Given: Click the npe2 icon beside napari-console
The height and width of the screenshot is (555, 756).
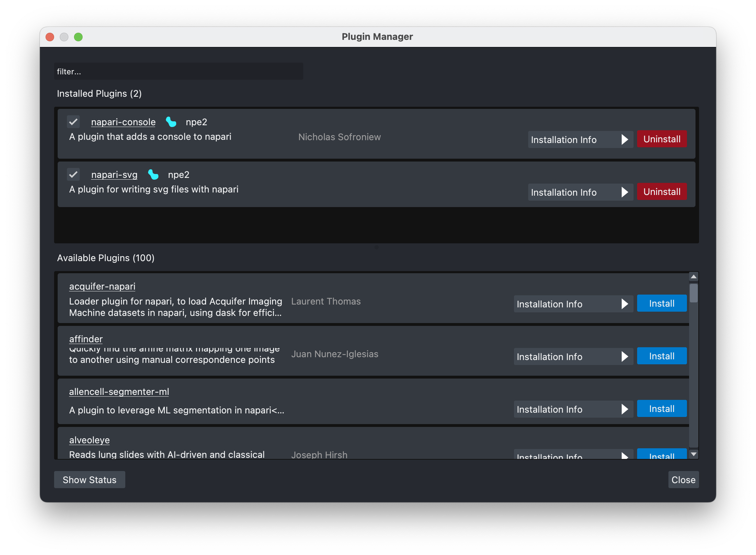Looking at the screenshot, I should click(171, 122).
